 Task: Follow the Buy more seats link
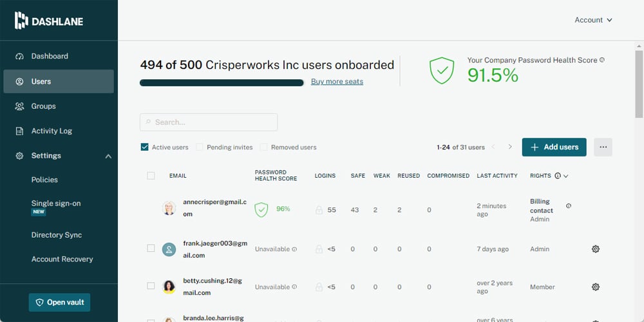337,82
